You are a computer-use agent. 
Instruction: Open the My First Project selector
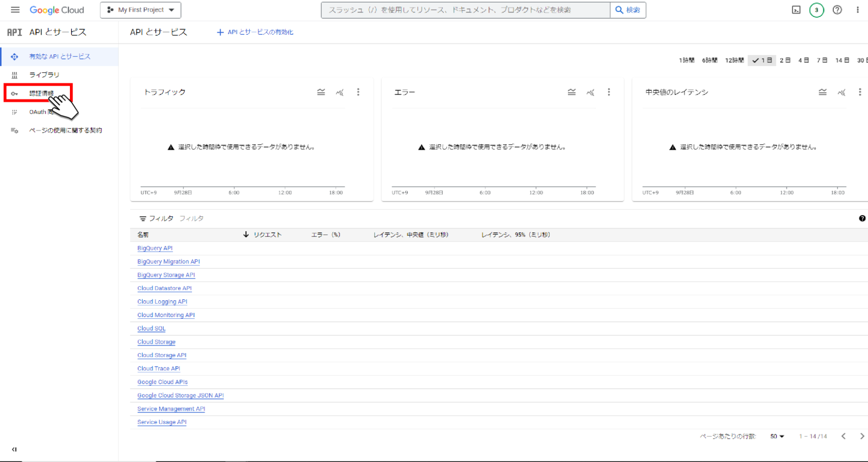click(x=140, y=10)
